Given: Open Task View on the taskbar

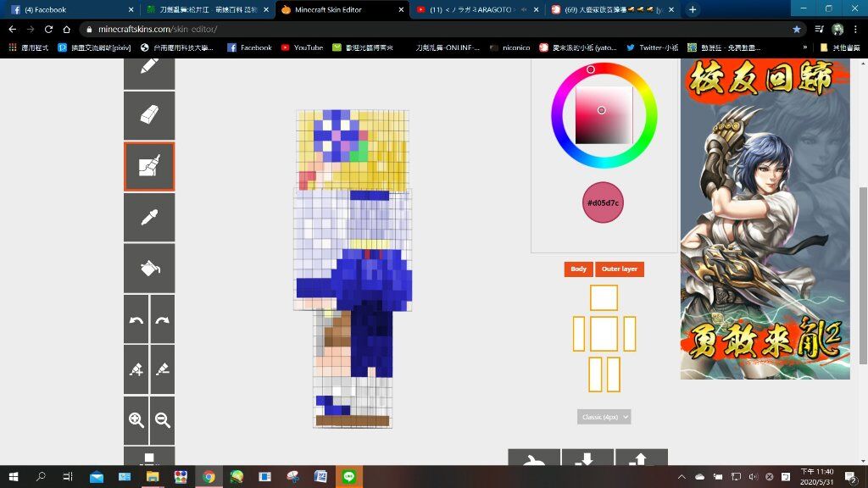Looking at the screenshot, I should tap(68, 476).
